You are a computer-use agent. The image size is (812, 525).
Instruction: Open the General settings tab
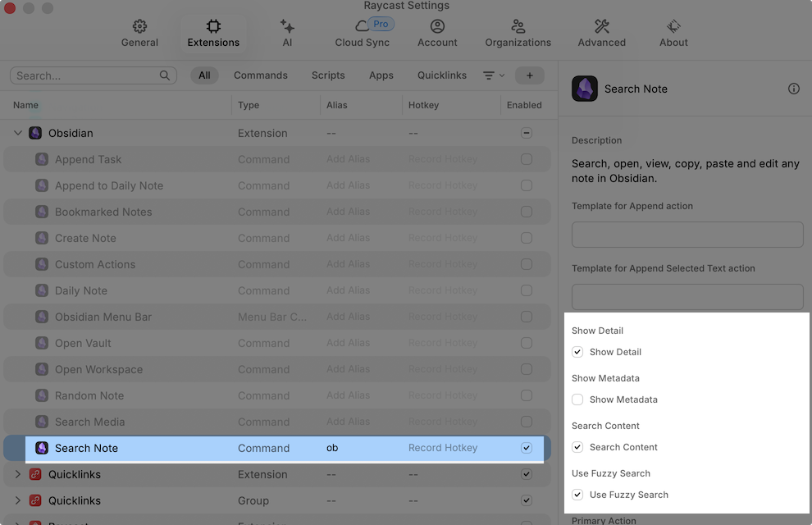[139, 34]
